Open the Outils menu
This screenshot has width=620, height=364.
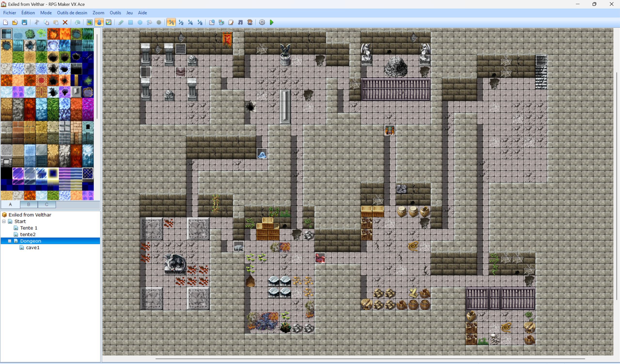point(115,13)
